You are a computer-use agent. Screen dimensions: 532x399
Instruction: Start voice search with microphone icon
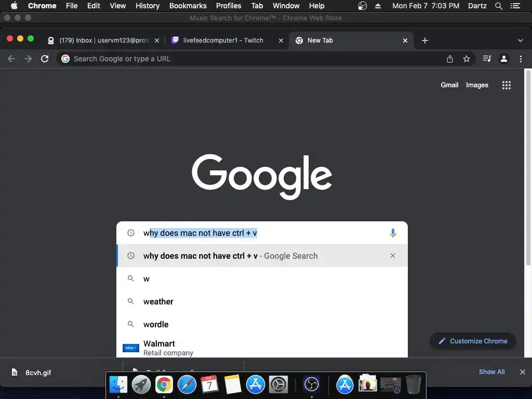[x=393, y=233]
